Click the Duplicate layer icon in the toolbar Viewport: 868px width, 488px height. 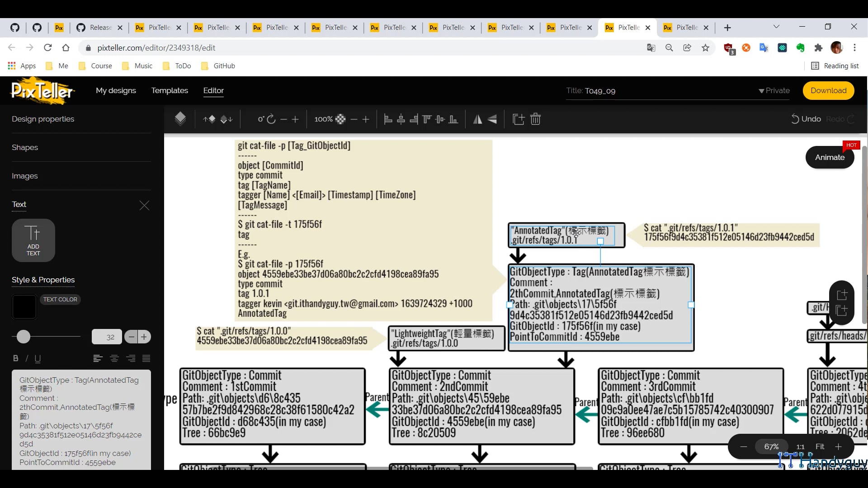coord(518,119)
